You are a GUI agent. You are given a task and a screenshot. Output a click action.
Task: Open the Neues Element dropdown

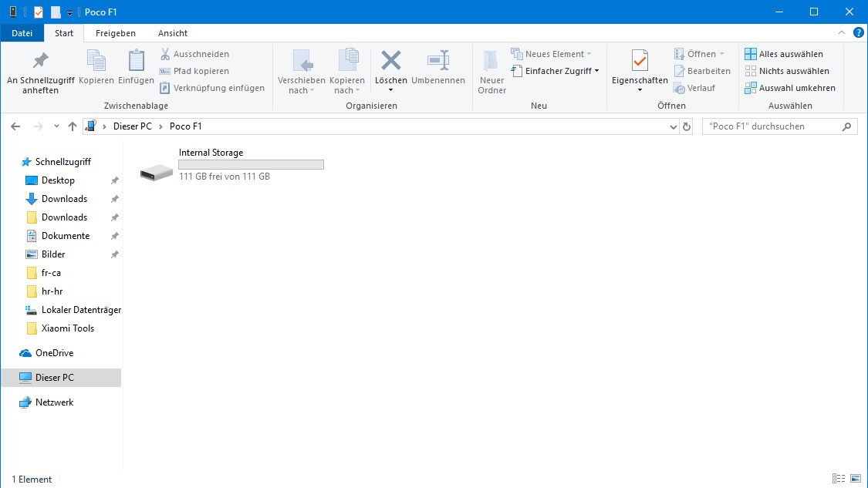coord(552,54)
